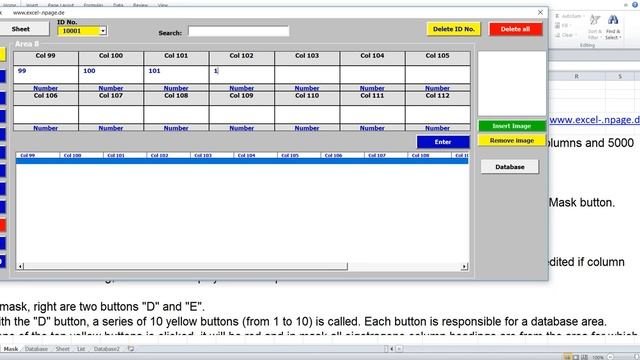Click the Col 99 header button

[46, 58]
